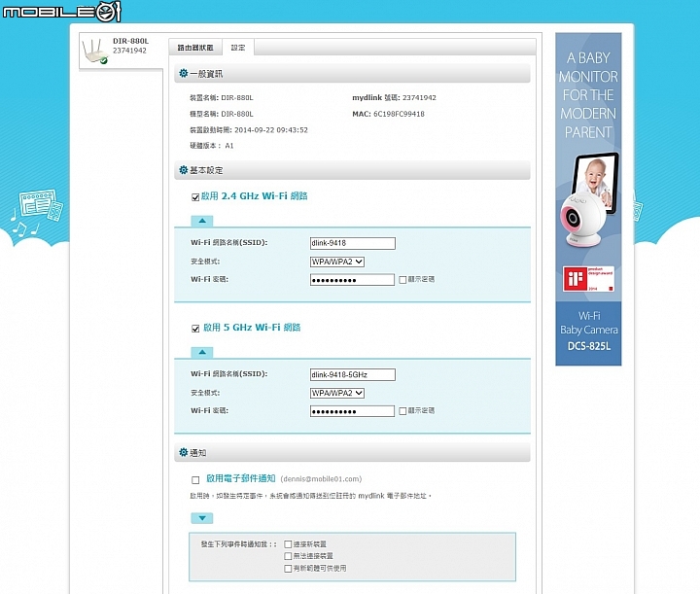The image size is (700, 594).
Task: Click the MAC address 6C198FC99418
Action: coord(399,114)
